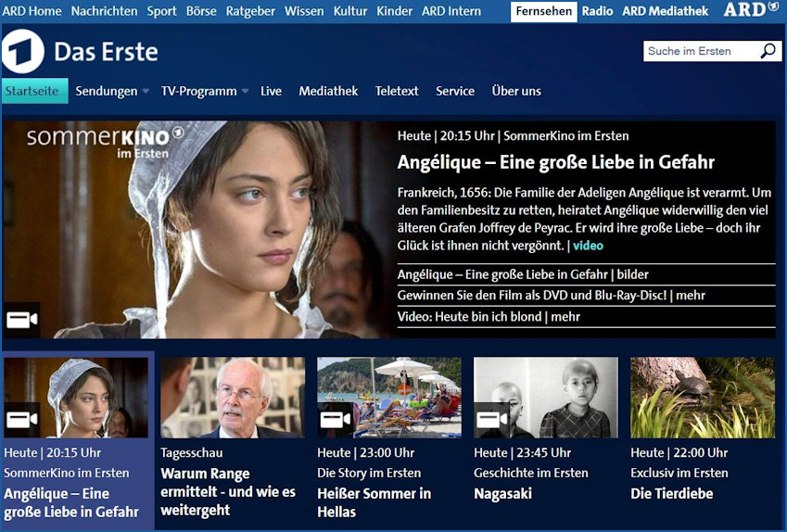787x532 pixels.
Task: Open the Die Tierdiebe thumbnail
Action: pos(702,398)
